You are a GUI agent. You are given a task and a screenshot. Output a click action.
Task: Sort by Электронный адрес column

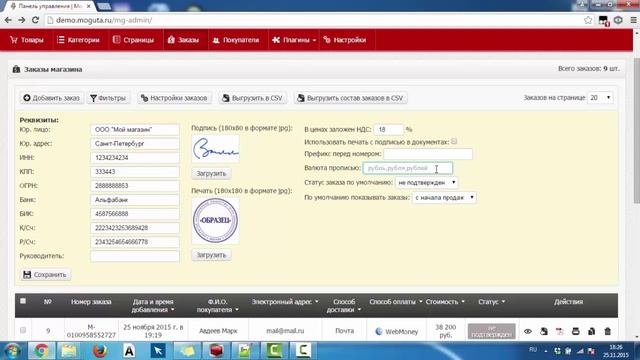click(284, 302)
